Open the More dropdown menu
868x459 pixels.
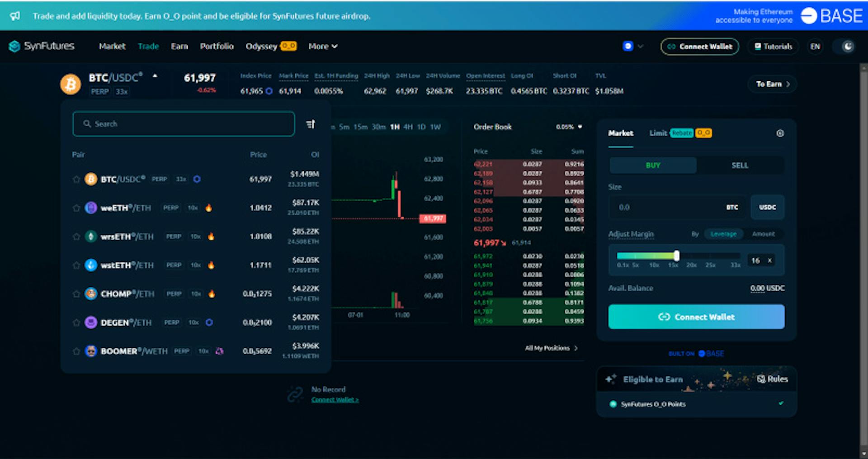pos(323,46)
